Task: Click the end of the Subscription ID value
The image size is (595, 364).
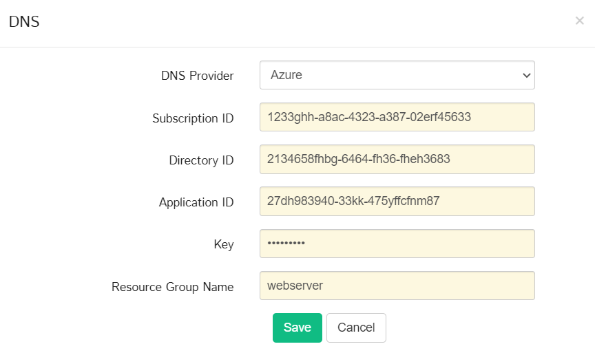Action: click(472, 117)
